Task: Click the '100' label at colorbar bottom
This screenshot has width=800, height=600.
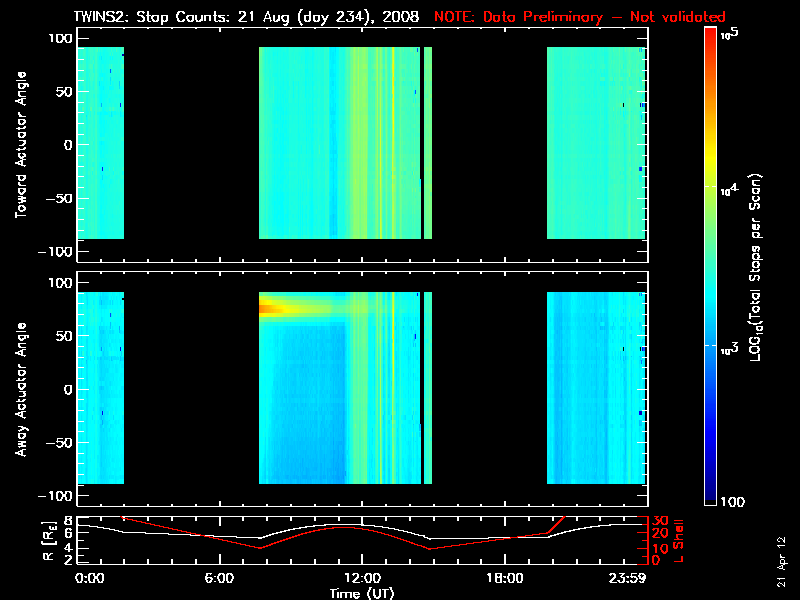Action: point(733,502)
